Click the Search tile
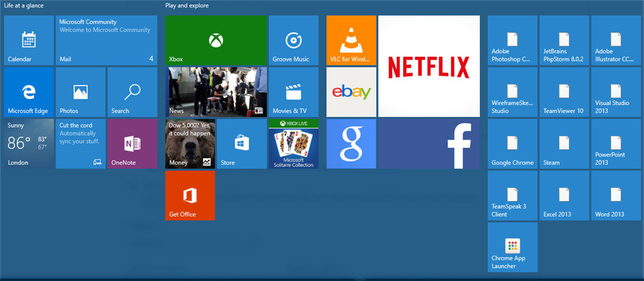This screenshot has width=644, height=281. pos(132,92)
